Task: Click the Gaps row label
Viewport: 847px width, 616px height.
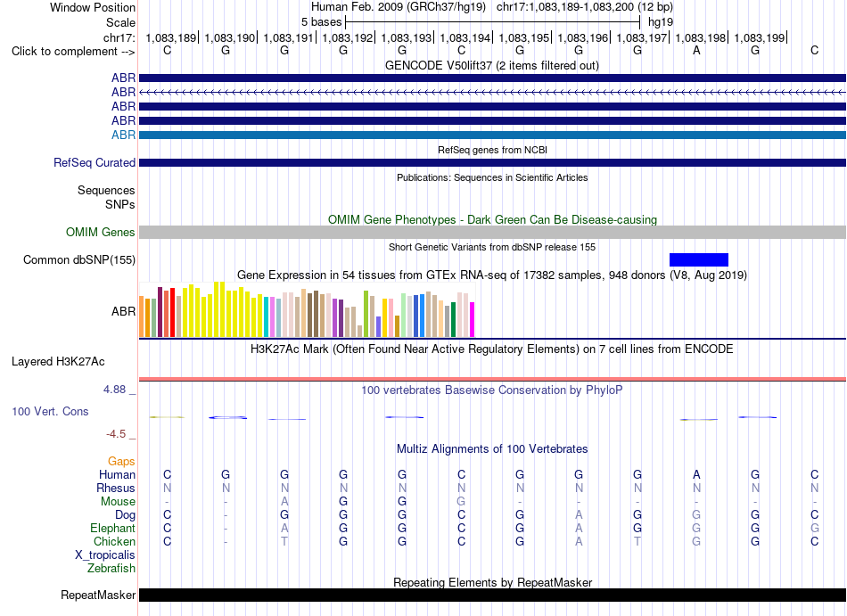Action: tap(121, 461)
